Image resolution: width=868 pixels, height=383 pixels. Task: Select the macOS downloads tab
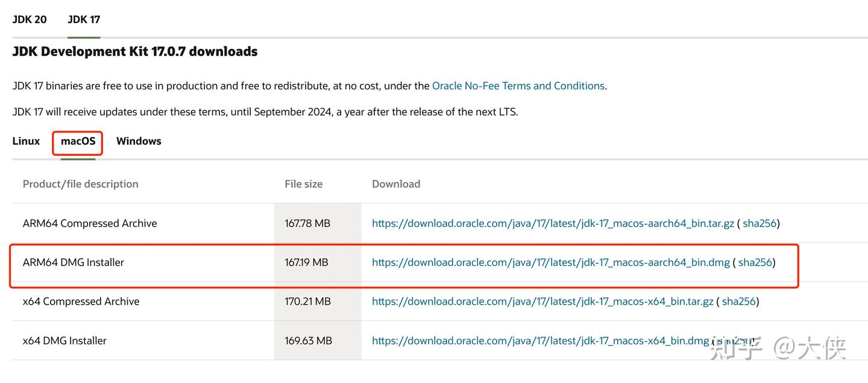coord(78,141)
